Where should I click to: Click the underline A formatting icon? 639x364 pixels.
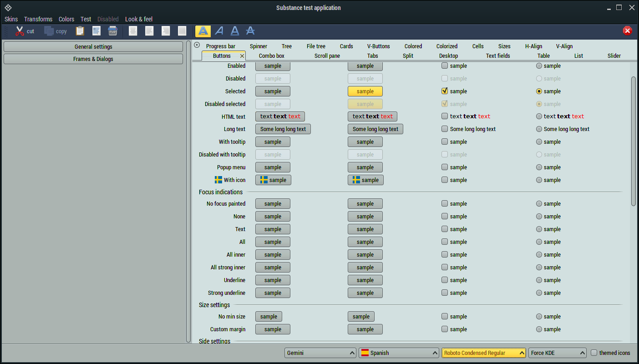coord(234,31)
